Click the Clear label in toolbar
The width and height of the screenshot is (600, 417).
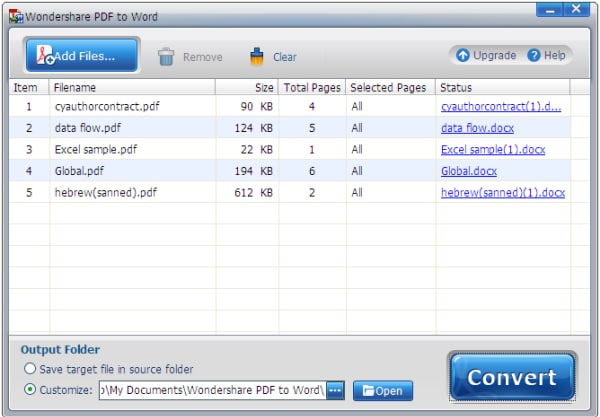[x=285, y=57]
